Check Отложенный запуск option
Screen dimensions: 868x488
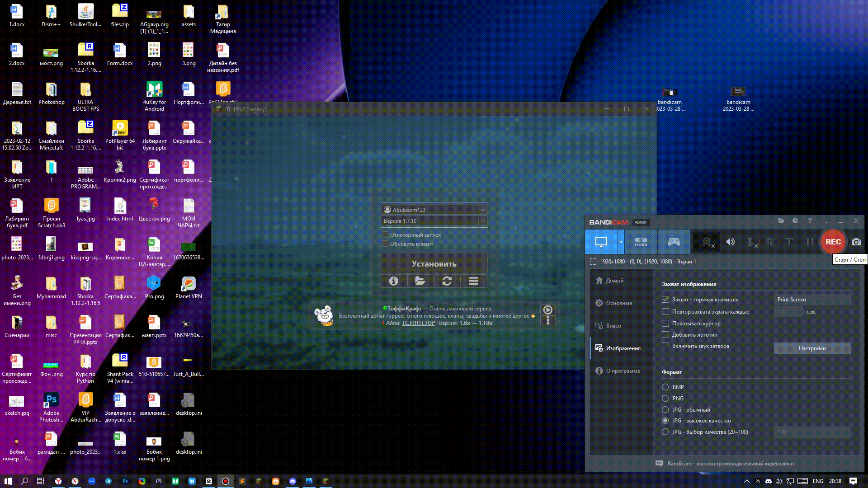coord(385,235)
